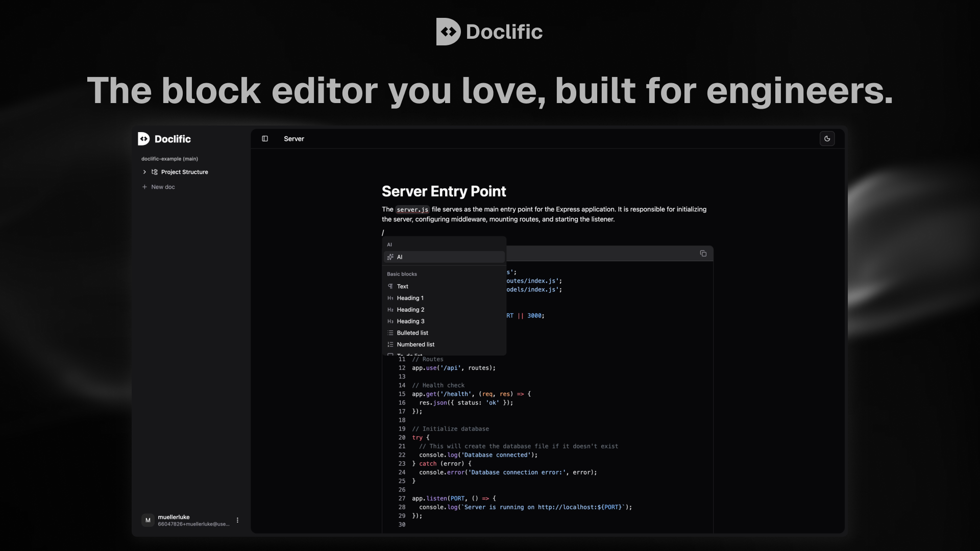Click the plus icon beside New doc
Screen dimensions: 980x551
click(145, 187)
